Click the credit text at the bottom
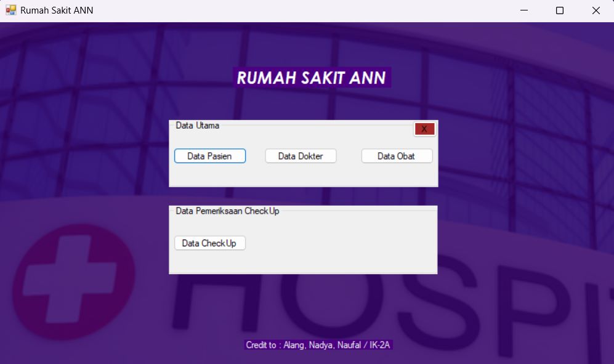Image resolution: width=614 pixels, height=364 pixels. point(319,345)
